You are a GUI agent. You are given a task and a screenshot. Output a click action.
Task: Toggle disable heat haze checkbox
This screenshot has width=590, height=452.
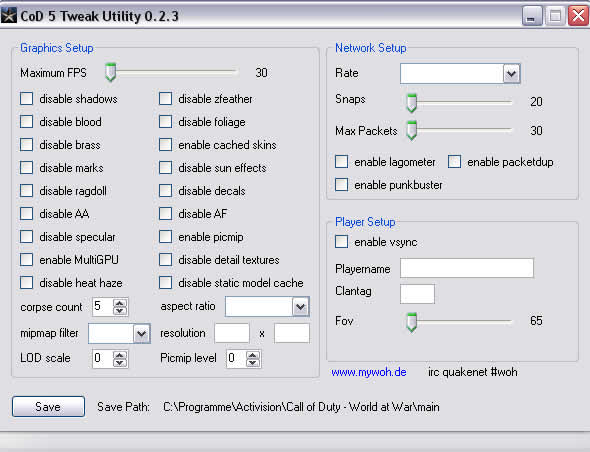point(26,282)
